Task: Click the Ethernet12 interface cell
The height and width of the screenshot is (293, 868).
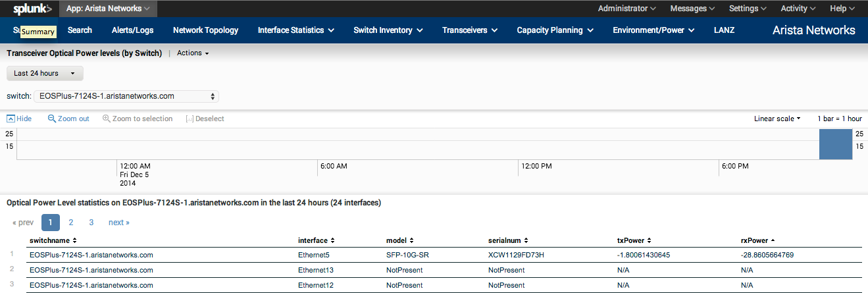Action: (x=316, y=285)
